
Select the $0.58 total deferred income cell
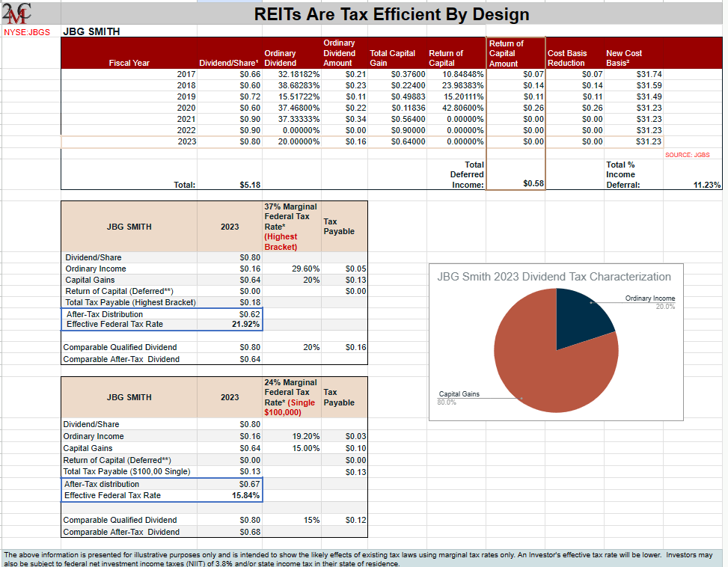click(x=533, y=184)
